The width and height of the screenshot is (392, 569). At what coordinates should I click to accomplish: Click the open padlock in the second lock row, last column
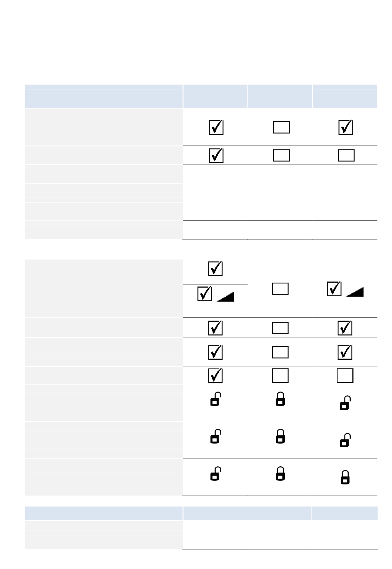click(x=345, y=440)
